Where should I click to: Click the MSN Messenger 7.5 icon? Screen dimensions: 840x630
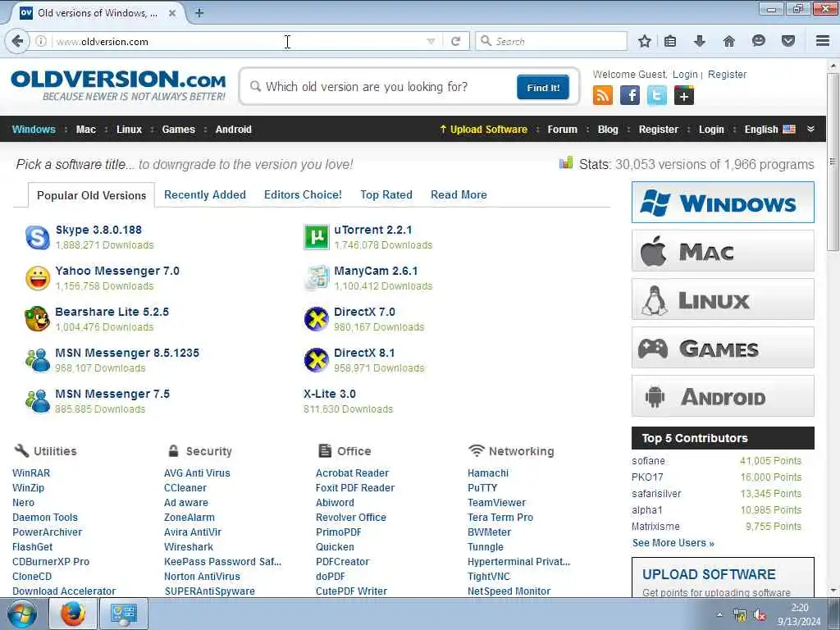[38, 401]
